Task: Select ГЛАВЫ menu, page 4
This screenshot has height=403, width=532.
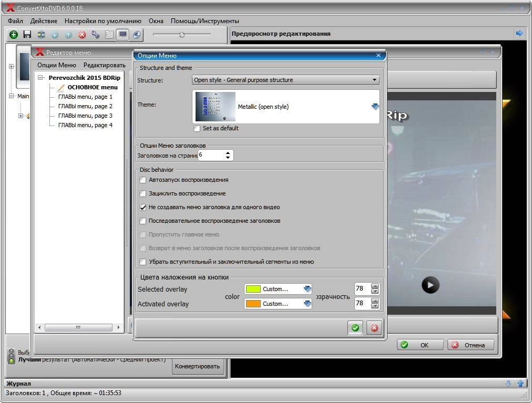Action: click(85, 126)
